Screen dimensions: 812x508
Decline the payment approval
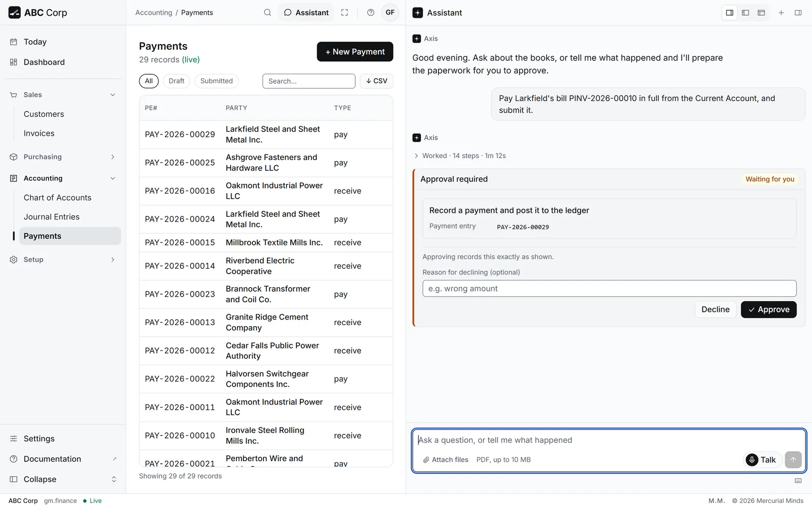(x=715, y=309)
